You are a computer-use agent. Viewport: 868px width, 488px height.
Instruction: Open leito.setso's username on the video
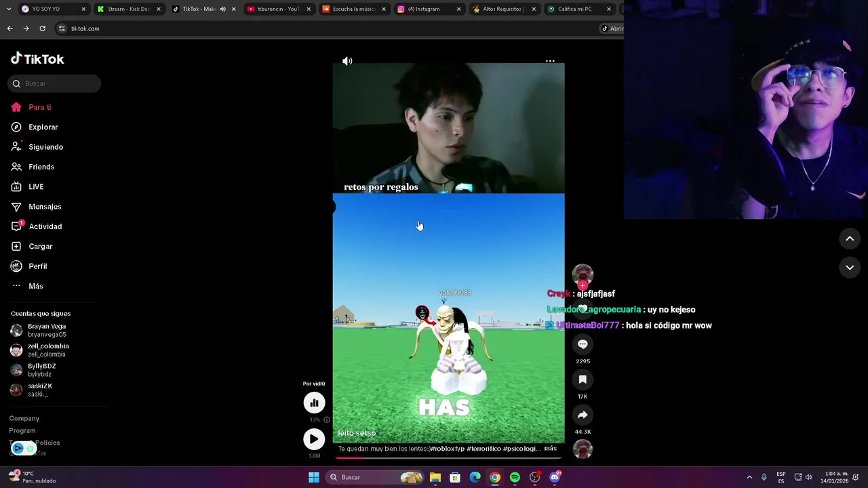[357, 433]
